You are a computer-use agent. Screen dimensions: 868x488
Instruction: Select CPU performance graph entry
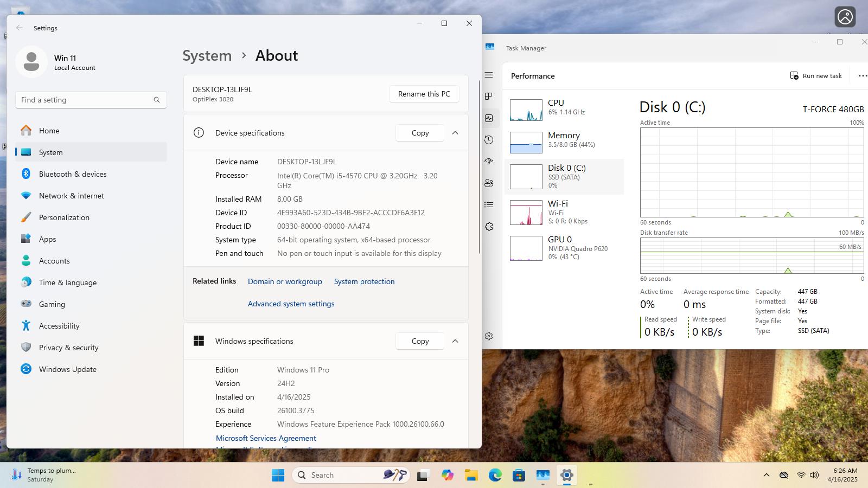564,110
